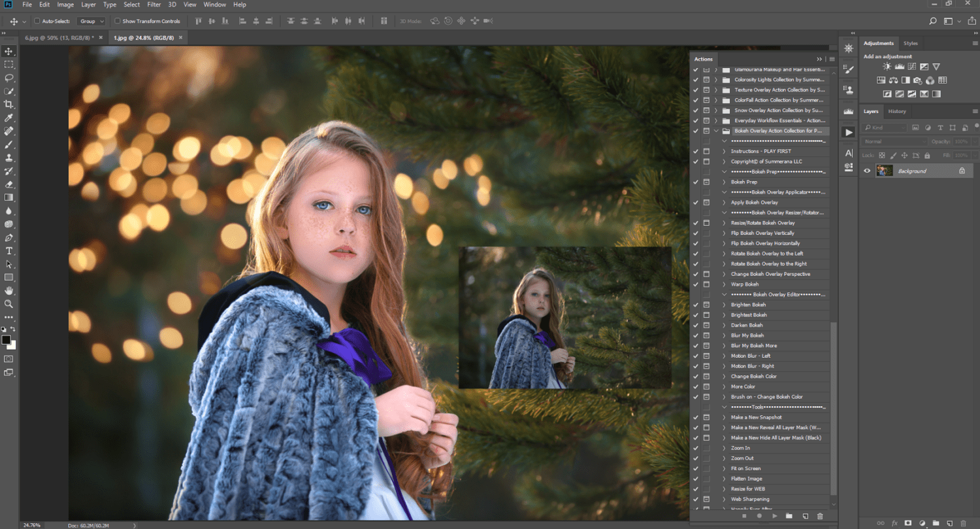Image resolution: width=980 pixels, height=529 pixels.
Task: Switch to the History tab
Action: pyautogui.click(x=897, y=111)
